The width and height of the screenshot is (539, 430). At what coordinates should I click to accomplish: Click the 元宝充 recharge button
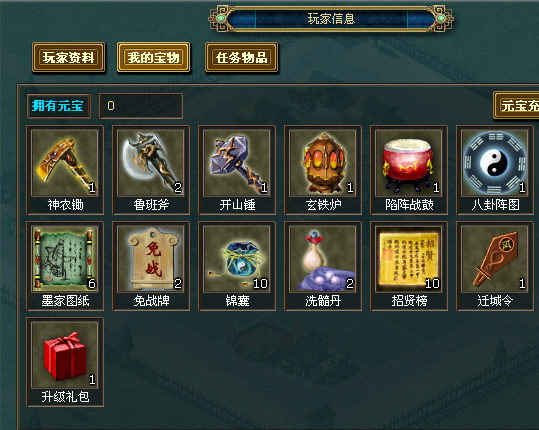(x=516, y=105)
